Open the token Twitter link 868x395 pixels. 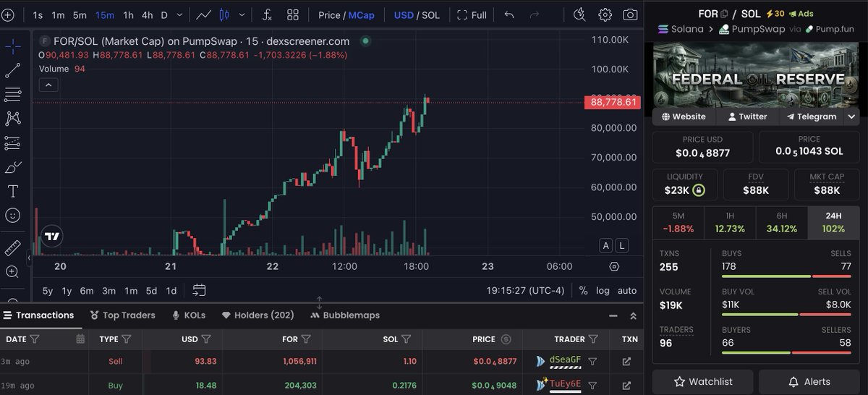(747, 116)
